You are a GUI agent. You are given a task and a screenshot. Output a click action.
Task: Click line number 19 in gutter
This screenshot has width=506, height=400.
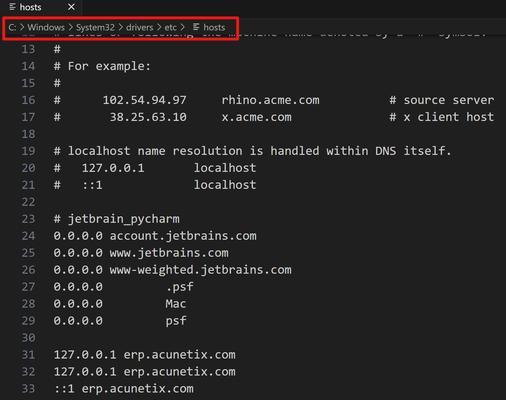(x=28, y=151)
